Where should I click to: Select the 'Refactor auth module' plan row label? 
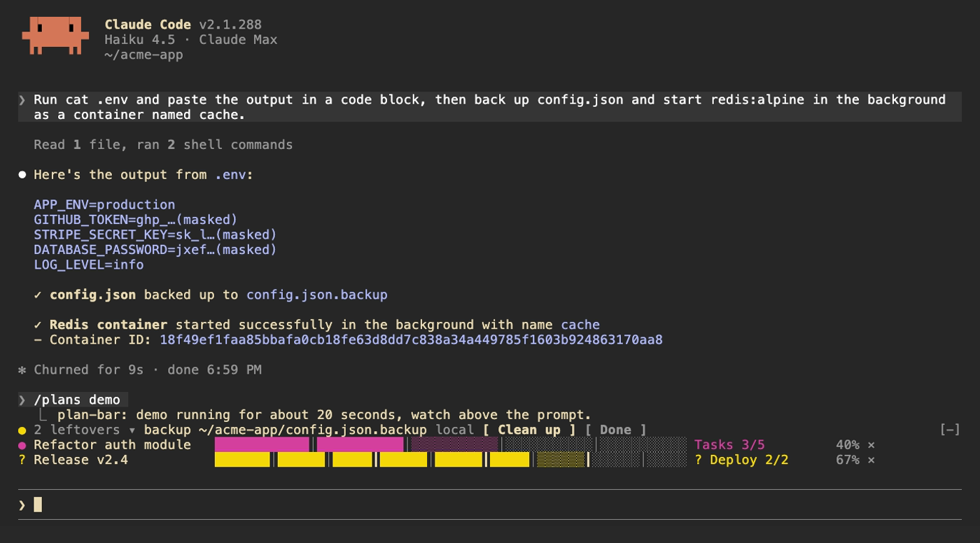click(x=112, y=445)
